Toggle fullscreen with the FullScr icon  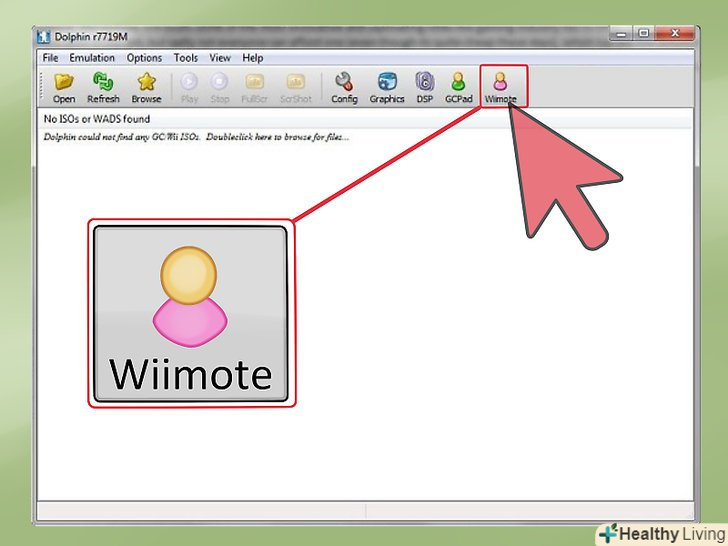click(x=254, y=86)
